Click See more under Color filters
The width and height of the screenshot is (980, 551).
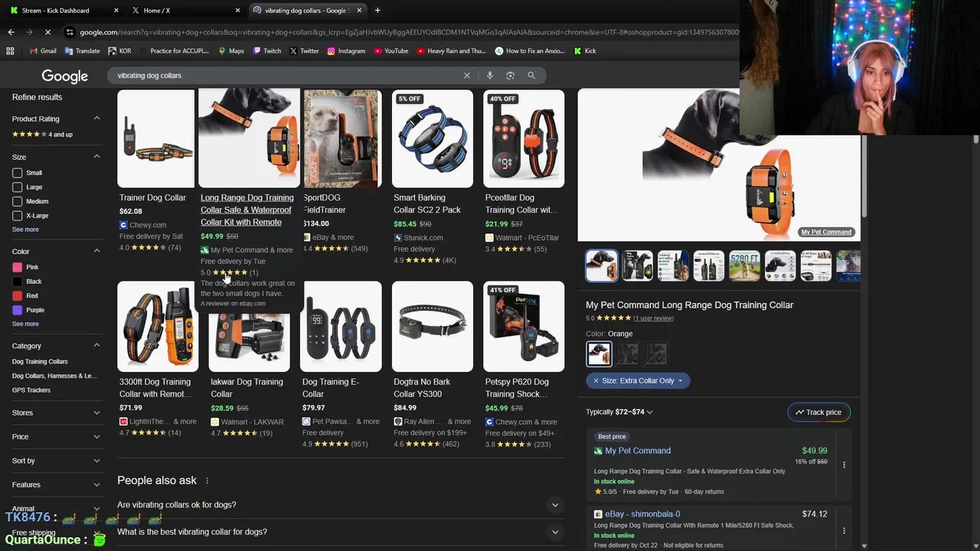coord(25,324)
